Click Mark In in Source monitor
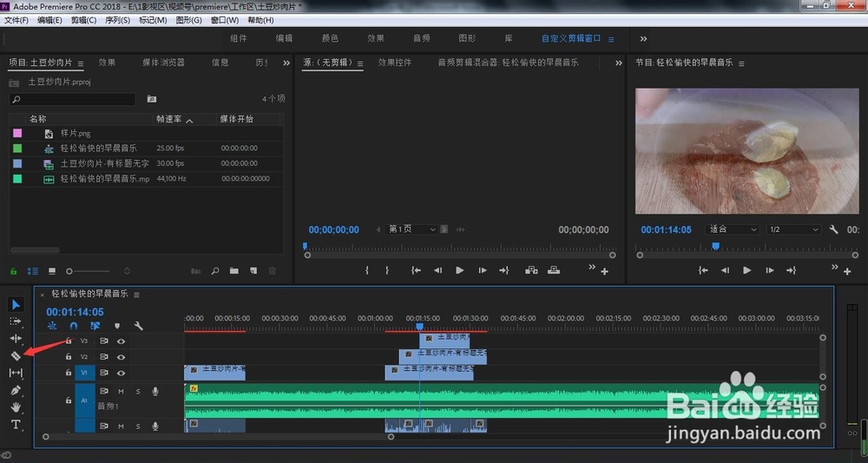 [x=367, y=270]
